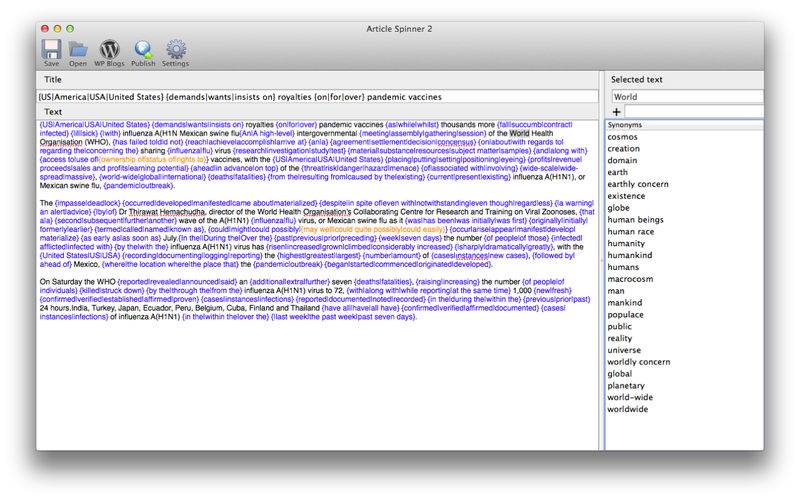The width and height of the screenshot is (800, 500).
Task: Select synonym 'cosmos'
Action: (x=622, y=137)
